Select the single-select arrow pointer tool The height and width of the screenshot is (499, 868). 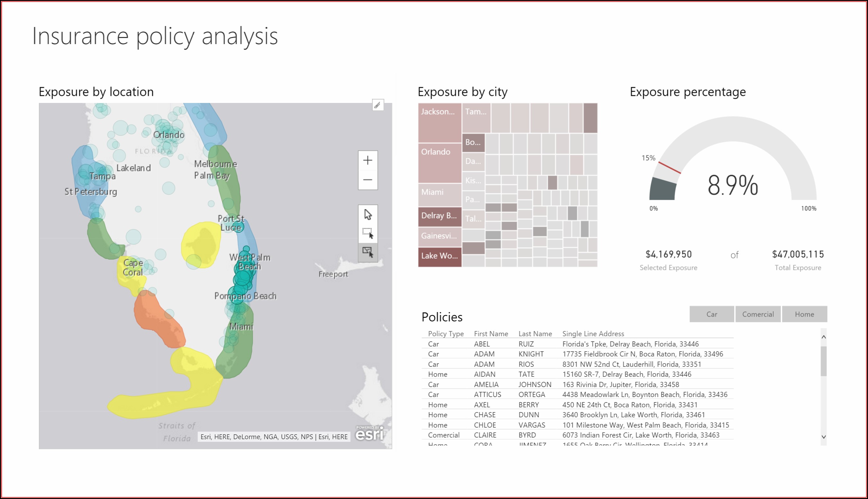(368, 215)
